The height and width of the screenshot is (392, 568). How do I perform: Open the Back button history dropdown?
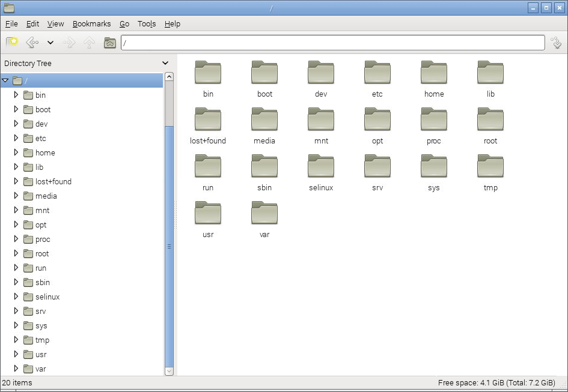pos(50,42)
